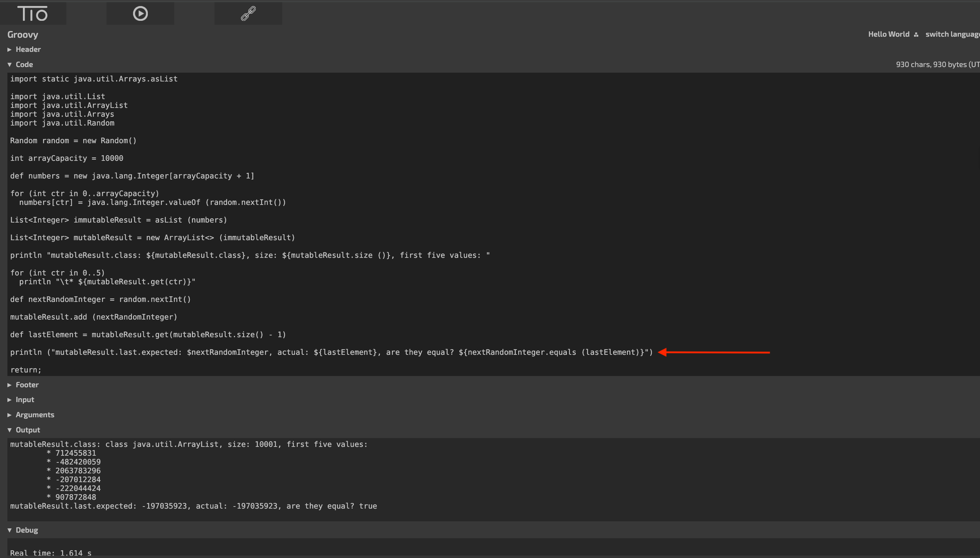The width and height of the screenshot is (980, 558).
Task: Click the 'are they equal? true' output line
Action: coord(193,506)
